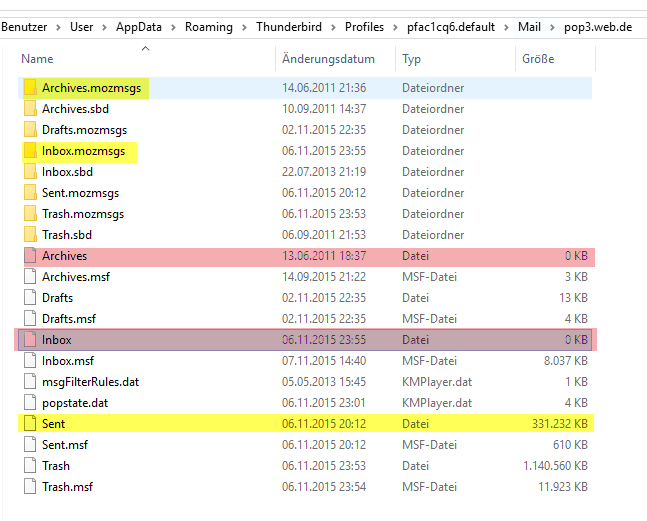Go to the pfac1cq6.default breadcrumb folder
Viewport: 647px width, 521px height.
click(x=451, y=27)
